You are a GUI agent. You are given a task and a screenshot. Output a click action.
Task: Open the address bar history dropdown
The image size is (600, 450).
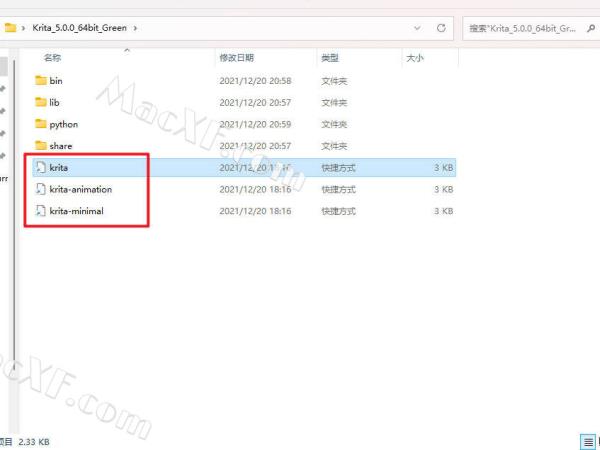coord(417,28)
